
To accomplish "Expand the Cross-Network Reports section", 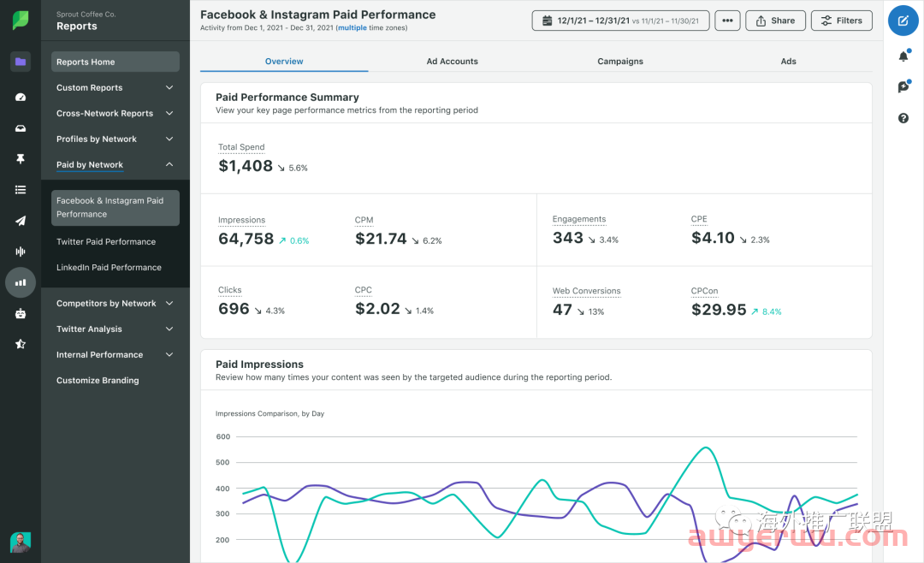I will pos(115,113).
